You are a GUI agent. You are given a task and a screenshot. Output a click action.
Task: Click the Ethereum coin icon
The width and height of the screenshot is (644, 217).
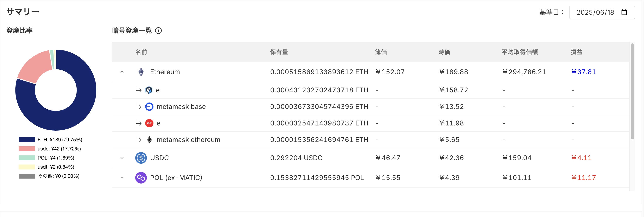[141, 72]
